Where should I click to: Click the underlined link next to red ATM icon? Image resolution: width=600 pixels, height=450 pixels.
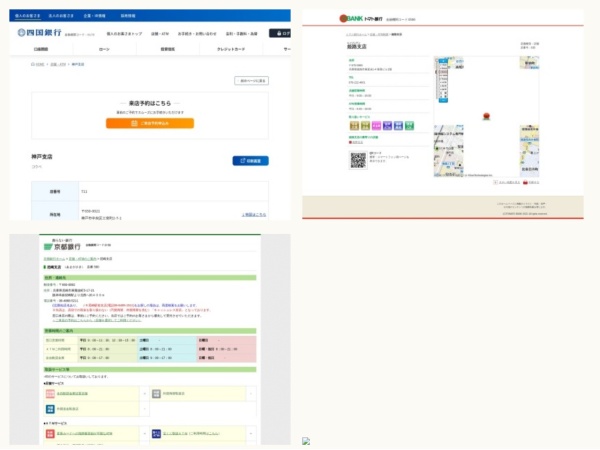(85, 434)
